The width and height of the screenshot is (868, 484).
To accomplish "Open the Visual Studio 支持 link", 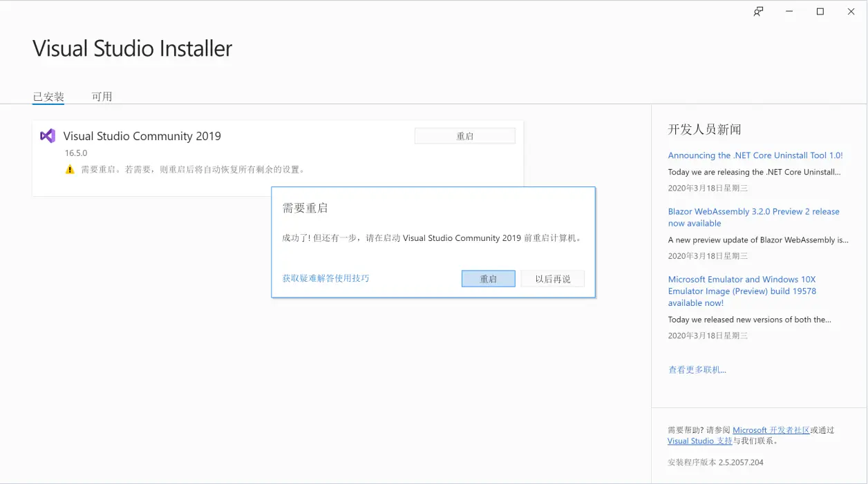I will 699,441.
